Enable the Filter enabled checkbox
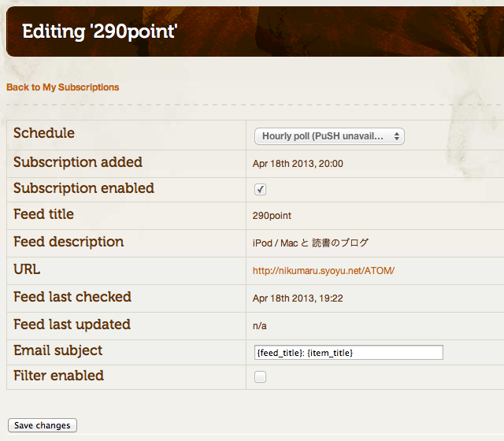Screen dimensions: 504x441 click(260, 376)
